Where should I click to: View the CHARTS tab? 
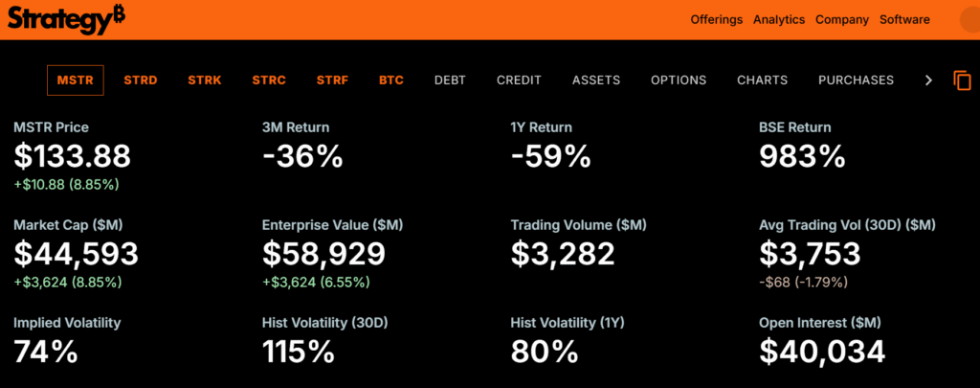coord(762,80)
